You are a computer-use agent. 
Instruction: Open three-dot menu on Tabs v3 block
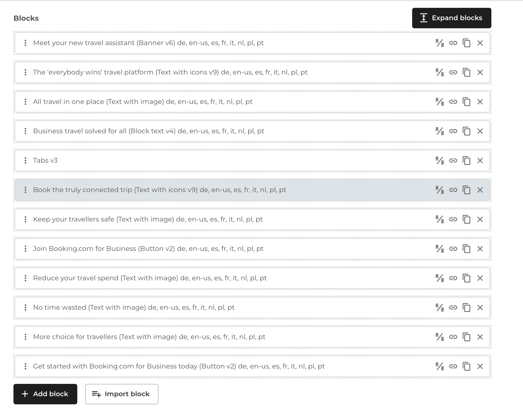tap(25, 161)
